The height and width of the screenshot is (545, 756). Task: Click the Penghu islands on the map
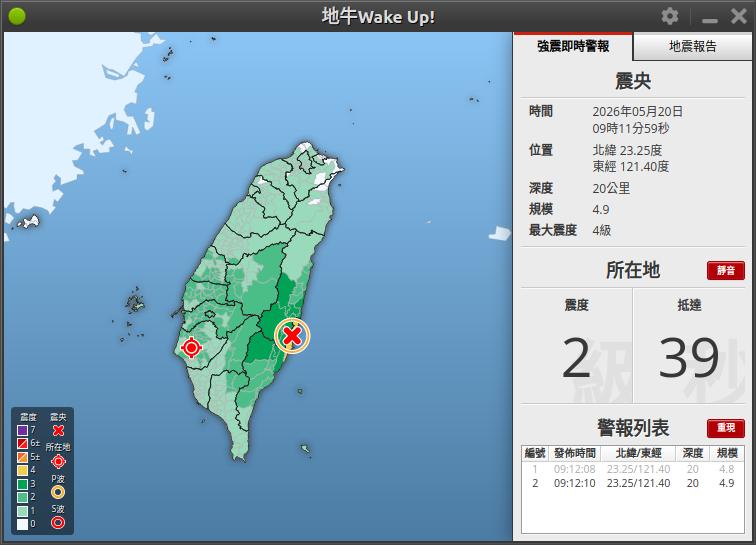point(134,303)
